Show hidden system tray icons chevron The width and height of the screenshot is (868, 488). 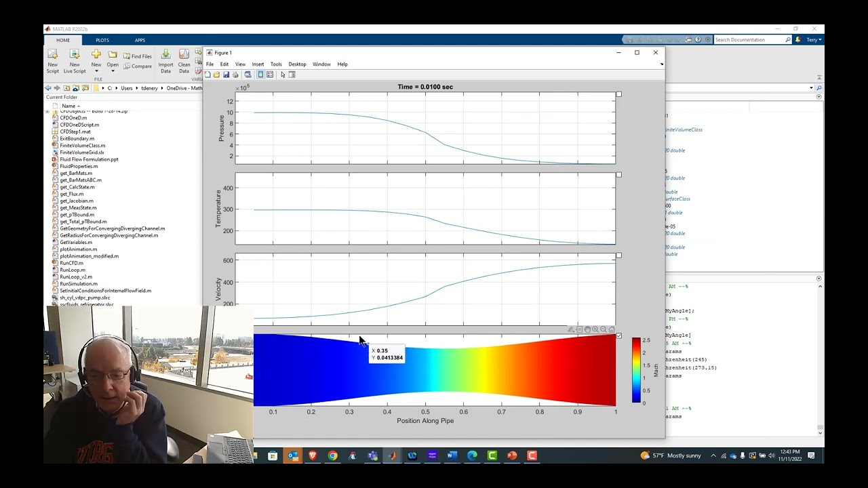713,455
